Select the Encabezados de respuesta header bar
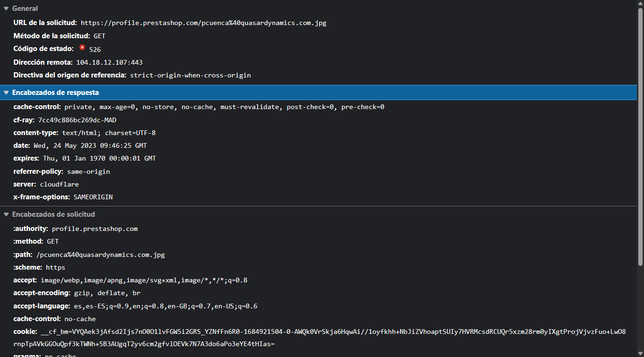The width and height of the screenshot is (644, 357). click(319, 93)
